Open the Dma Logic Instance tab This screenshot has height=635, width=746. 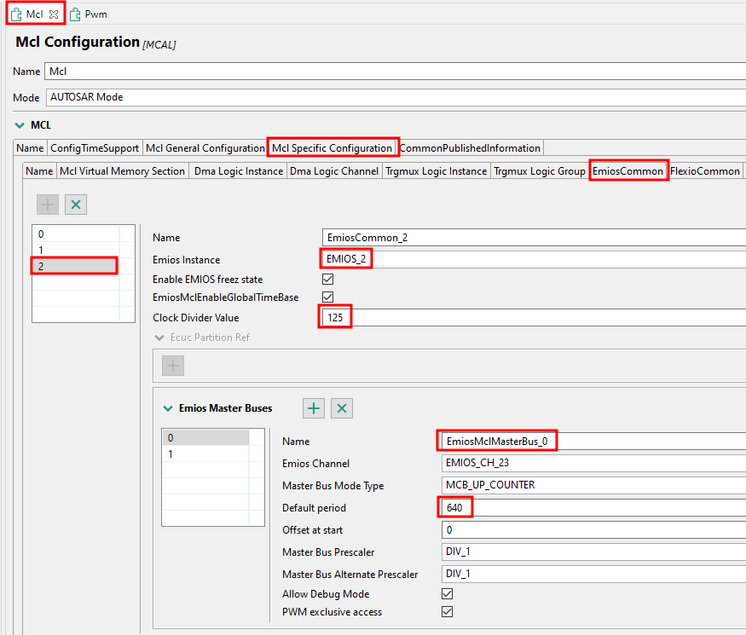[x=238, y=171]
